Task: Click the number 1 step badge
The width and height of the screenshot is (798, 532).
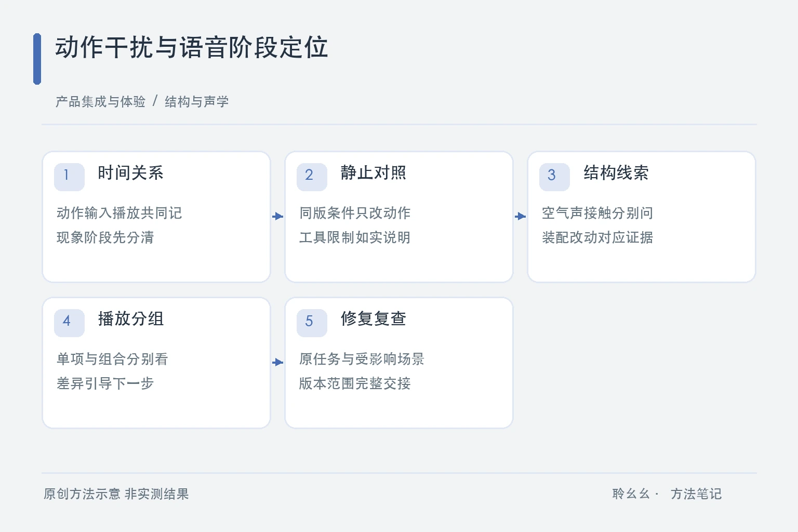Action: (x=69, y=177)
